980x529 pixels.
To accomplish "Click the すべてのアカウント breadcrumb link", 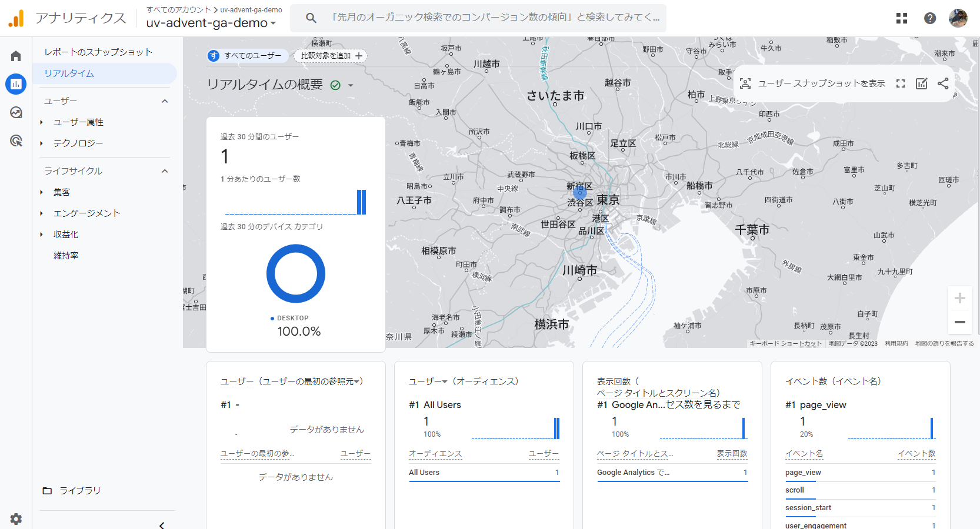I will (x=179, y=9).
